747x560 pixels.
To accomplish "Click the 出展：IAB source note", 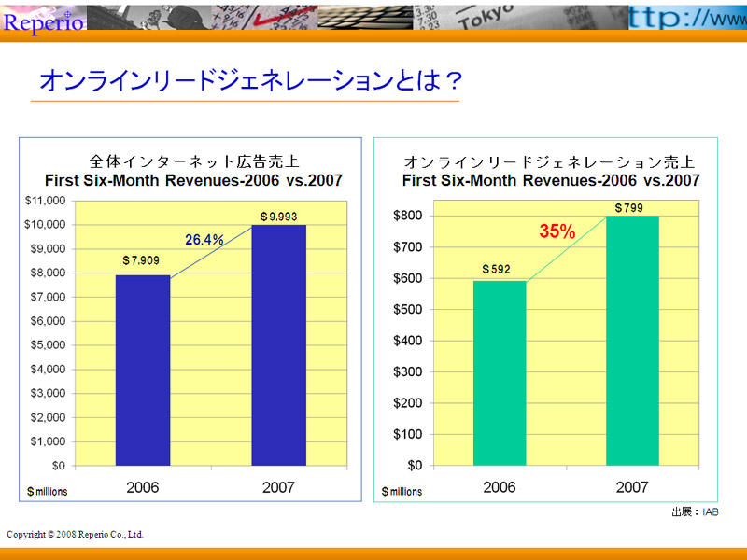I will [x=695, y=512].
